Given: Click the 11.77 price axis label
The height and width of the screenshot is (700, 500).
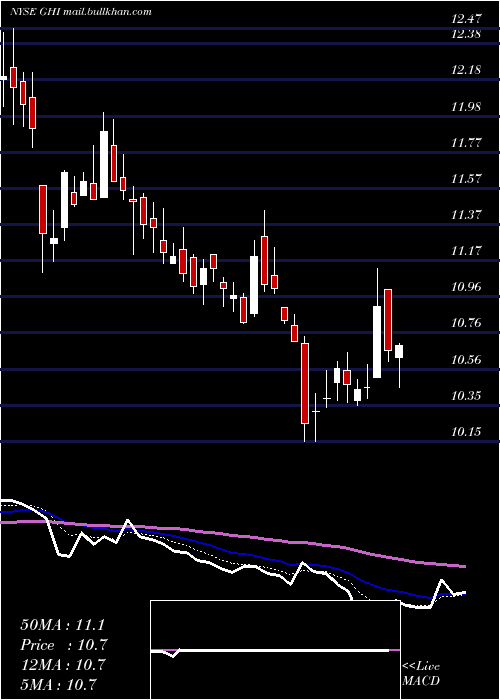Looking at the screenshot, I should pos(466,143).
